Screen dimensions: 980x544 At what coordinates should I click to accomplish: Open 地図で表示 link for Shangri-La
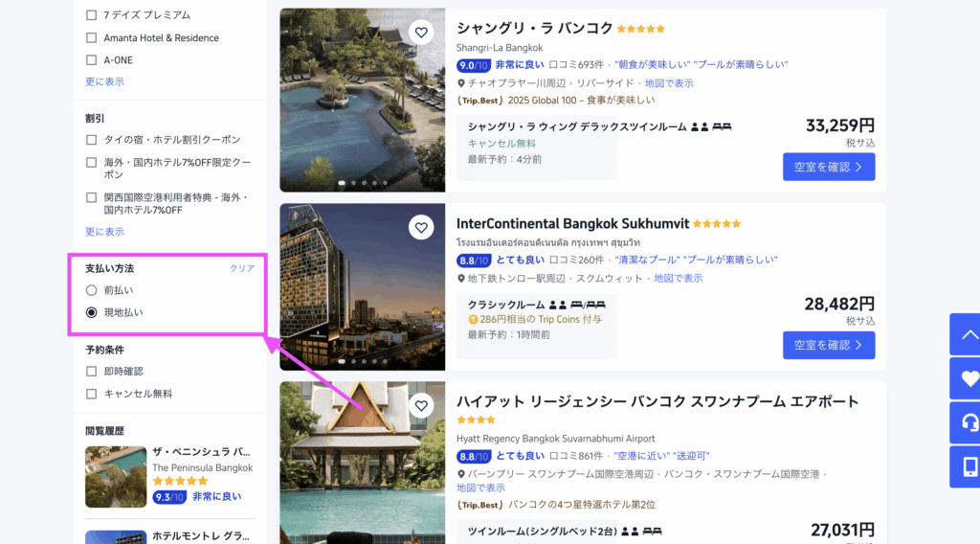coord(669,83)
